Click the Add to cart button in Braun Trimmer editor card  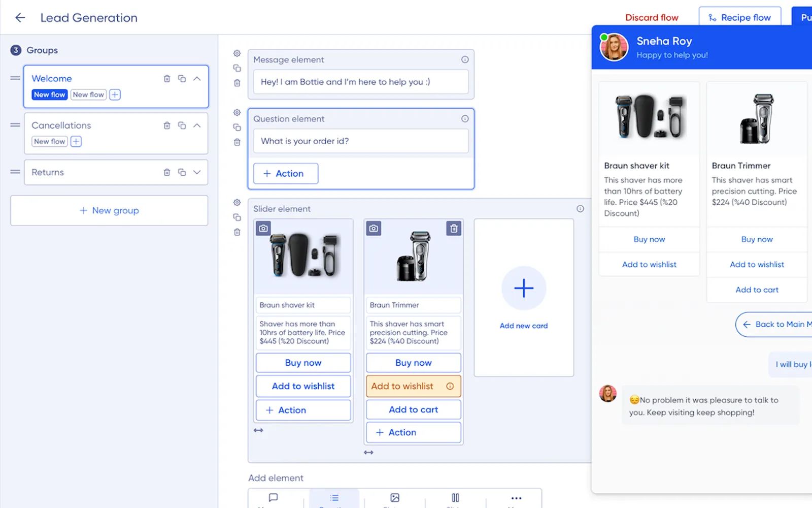[414, 409]
